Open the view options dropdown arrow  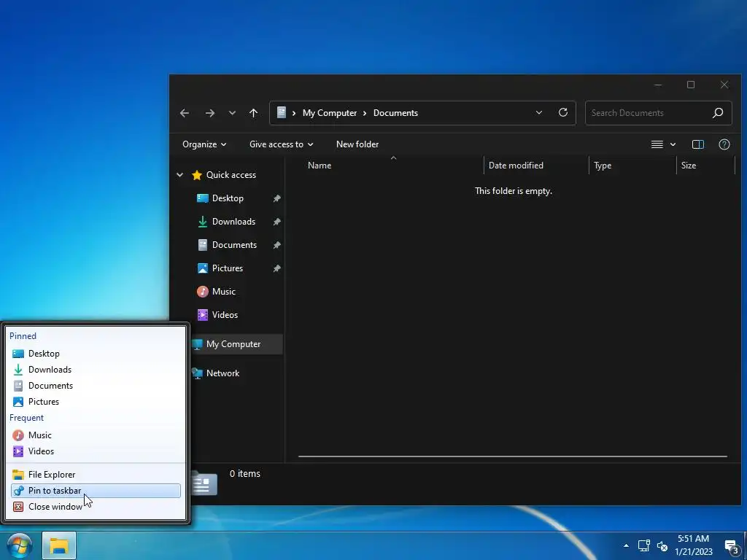[x=673, y=144]
